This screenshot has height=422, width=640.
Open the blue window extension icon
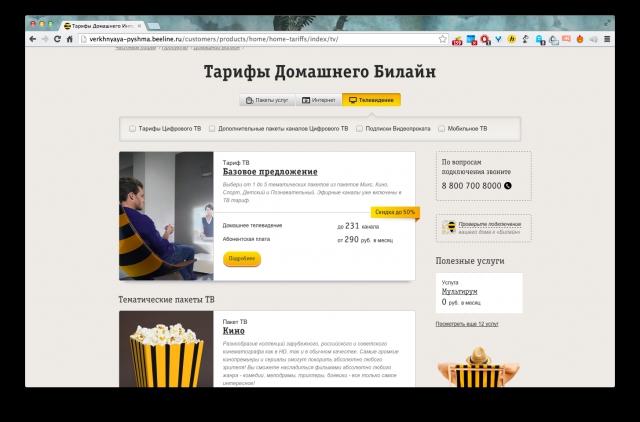[x=471, y=40]
